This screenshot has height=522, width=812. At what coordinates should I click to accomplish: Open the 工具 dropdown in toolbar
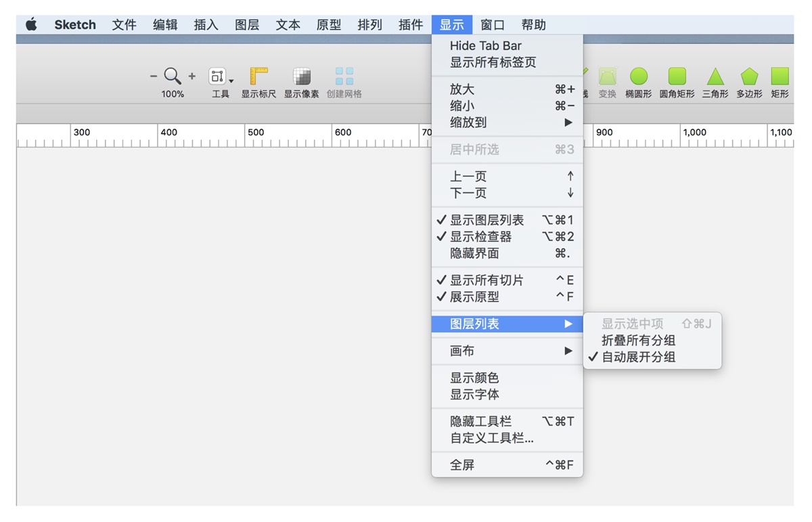221,83
